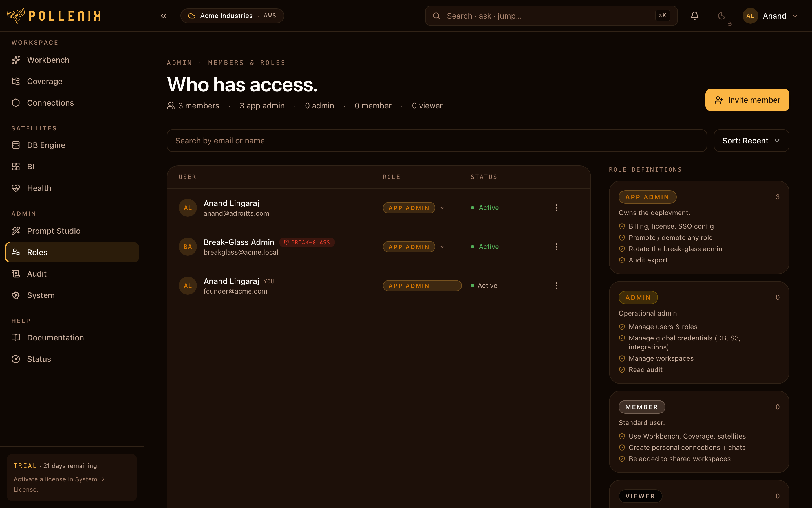Click shield icon beside 'Audit export'
812x508 pixels.
pyautogui.click(x=622, y=260)
